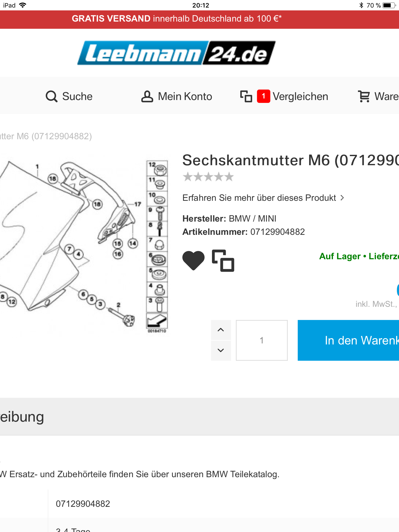
Task: Tap the free shipping red banner
Action: (x=177, y=19)
